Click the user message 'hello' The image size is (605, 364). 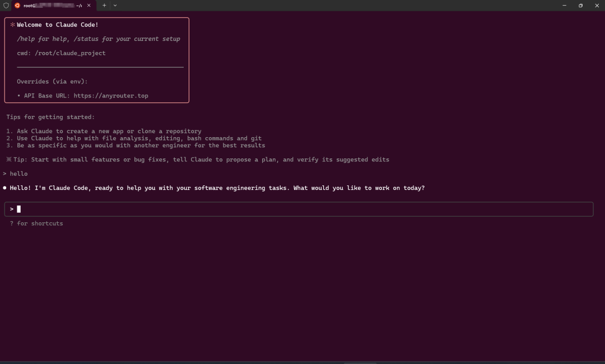pos(18,174)
